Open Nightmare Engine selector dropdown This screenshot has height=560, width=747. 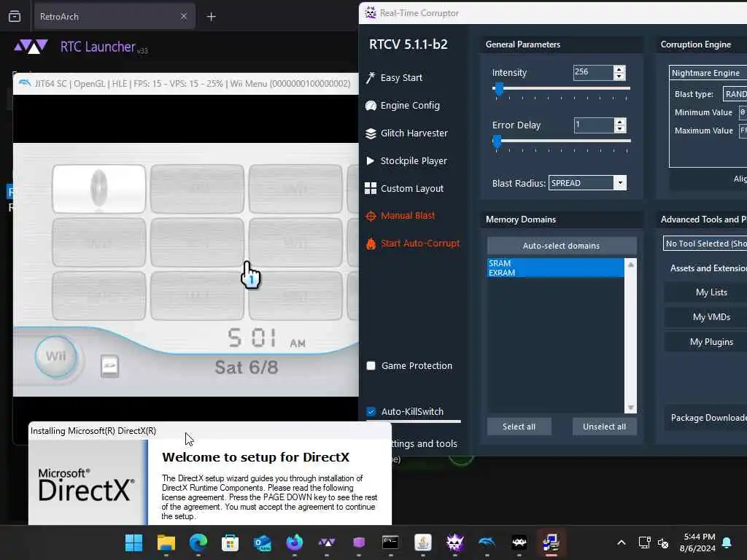click(x=708, y=73)
